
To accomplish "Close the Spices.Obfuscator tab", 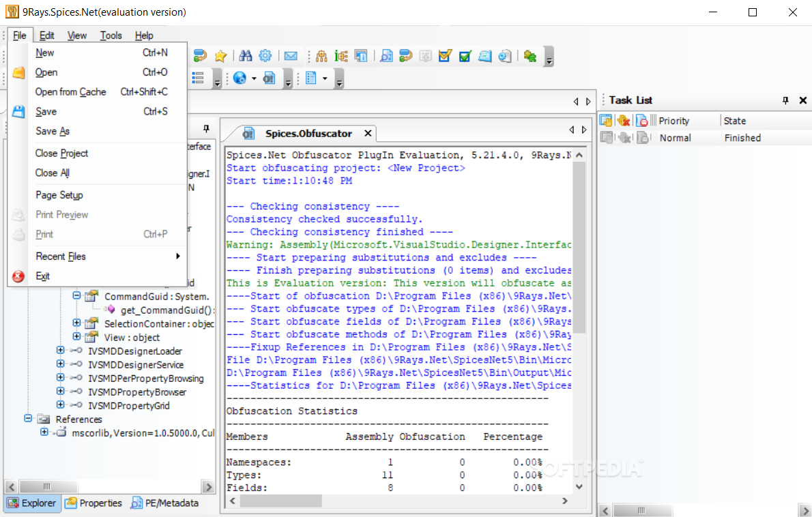I will coord(368,134).
